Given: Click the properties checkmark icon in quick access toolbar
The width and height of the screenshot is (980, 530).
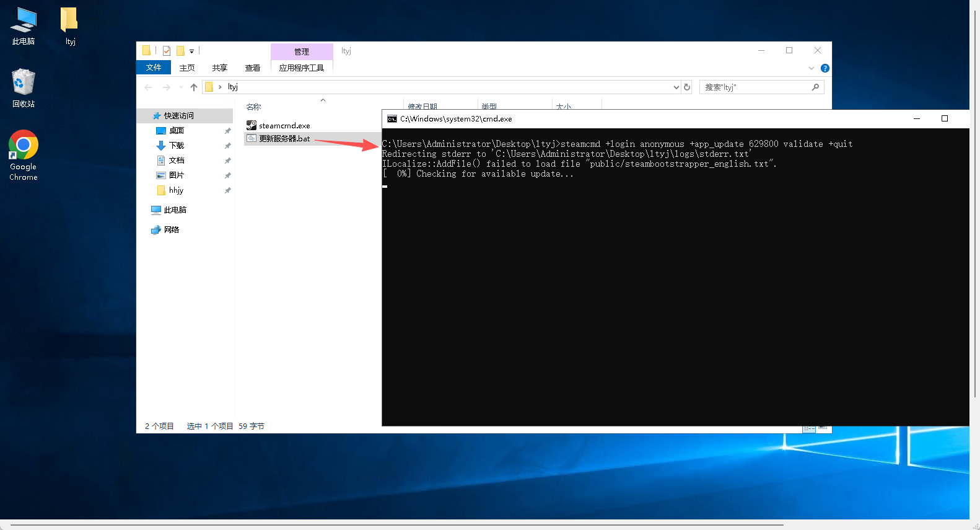Looking at the screenshot, I should (167, 51).
